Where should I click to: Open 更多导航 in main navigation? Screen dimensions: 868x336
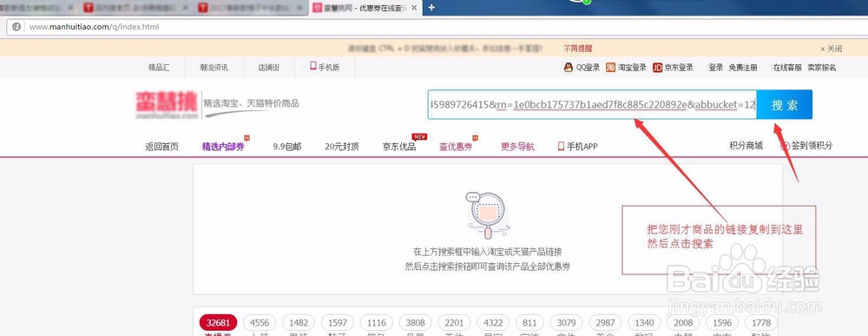(517, 147)
